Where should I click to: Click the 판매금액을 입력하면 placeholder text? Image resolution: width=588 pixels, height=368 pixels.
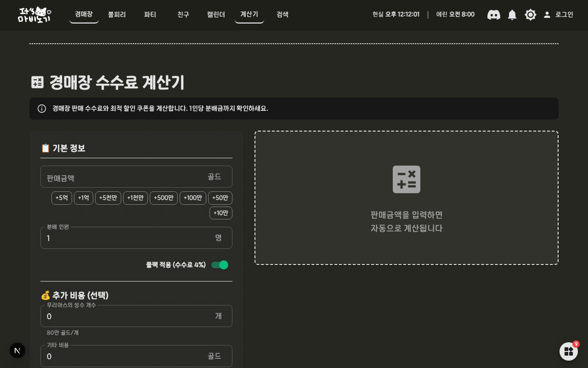[407, 215]
